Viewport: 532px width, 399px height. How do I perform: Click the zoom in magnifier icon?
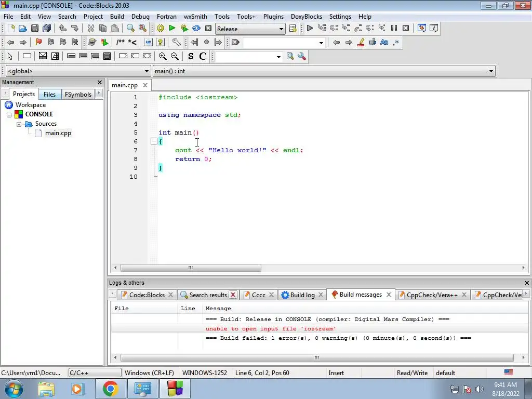163,56
